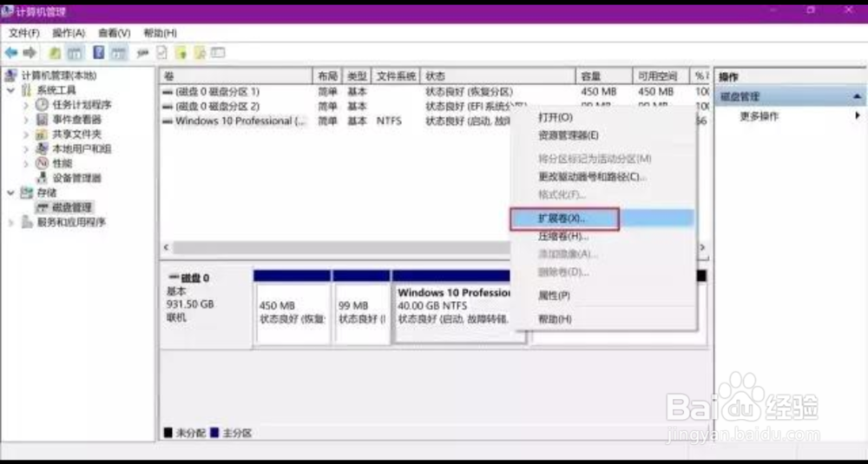Sort by the 布局 column header
868x464 pixels.
[328, 76]
